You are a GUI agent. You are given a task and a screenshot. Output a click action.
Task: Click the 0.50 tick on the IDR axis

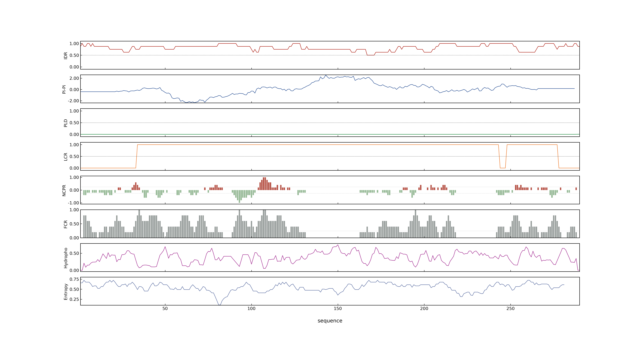click(74, 55)
